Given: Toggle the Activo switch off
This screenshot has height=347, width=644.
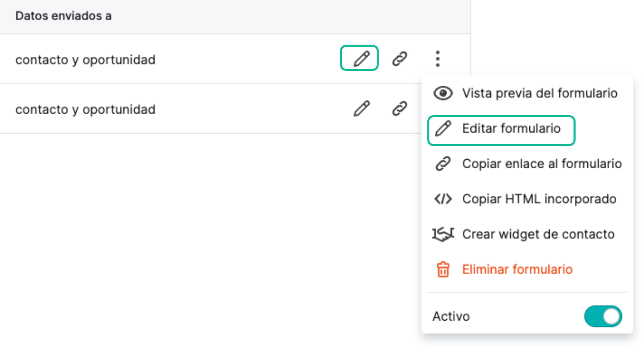Looking at the screenshot, I should click(x=603, y=317).
